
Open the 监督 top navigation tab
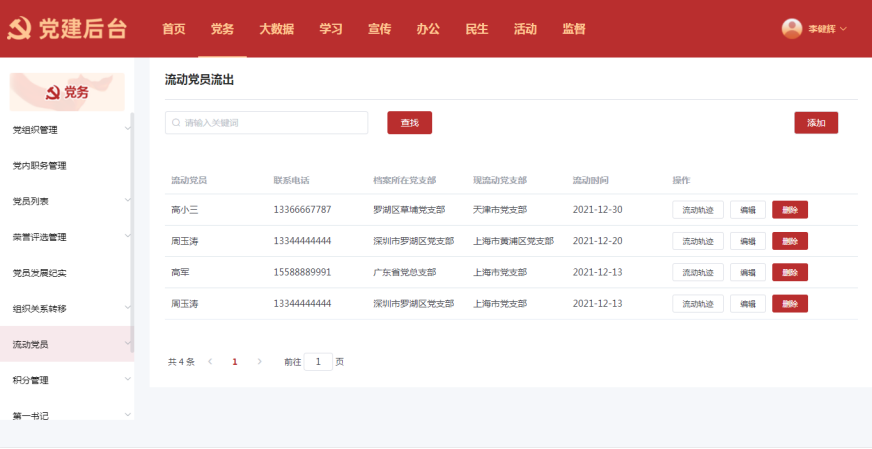(574, 29)
